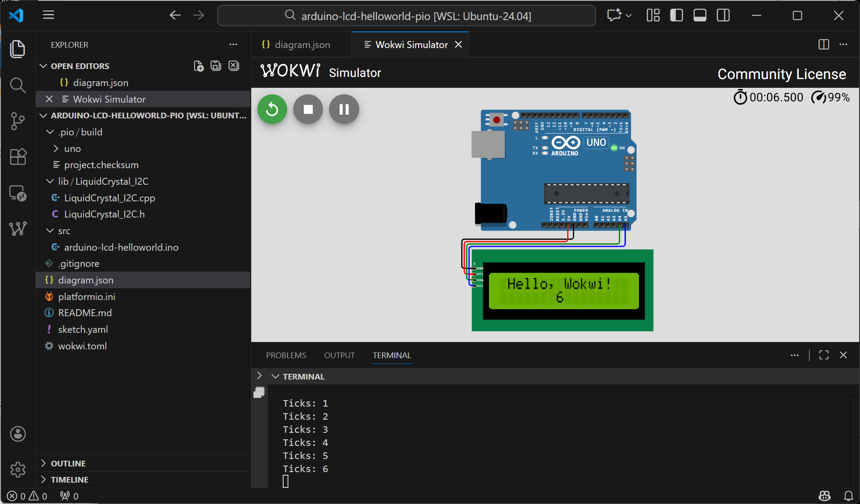Open Remote Explorer view
The image size is (860, 504).
tap(18, 193)
